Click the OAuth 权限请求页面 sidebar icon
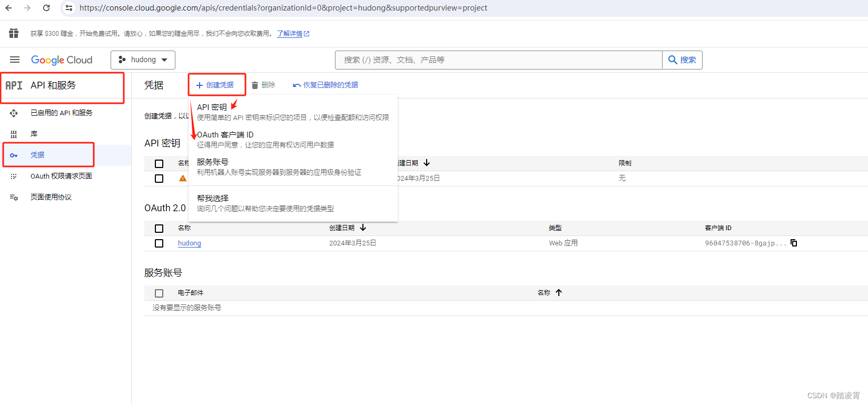Screen dimensions: 868x404 pyautogui.click(x=14, y=176)
